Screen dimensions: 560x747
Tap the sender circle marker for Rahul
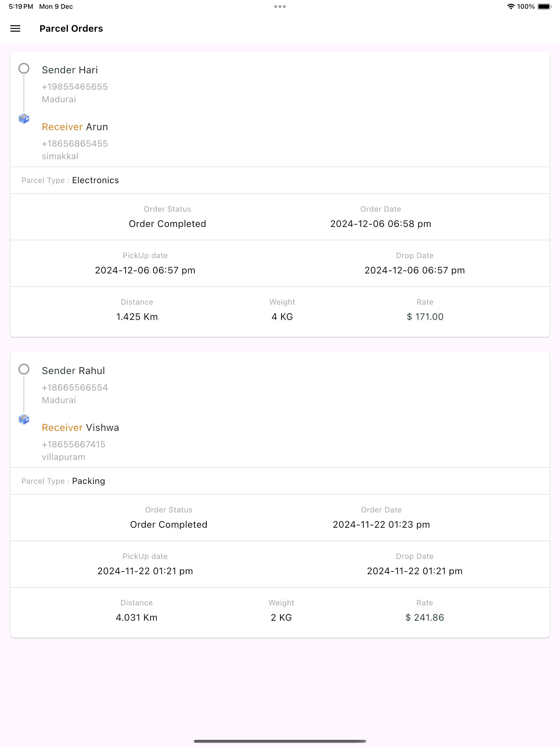tap(24, 369)
